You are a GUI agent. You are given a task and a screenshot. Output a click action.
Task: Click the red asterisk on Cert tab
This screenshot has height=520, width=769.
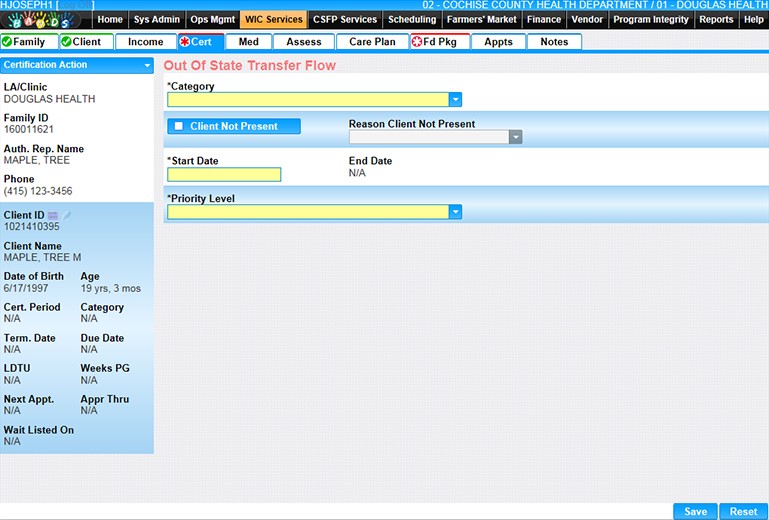tap(185, 42)
